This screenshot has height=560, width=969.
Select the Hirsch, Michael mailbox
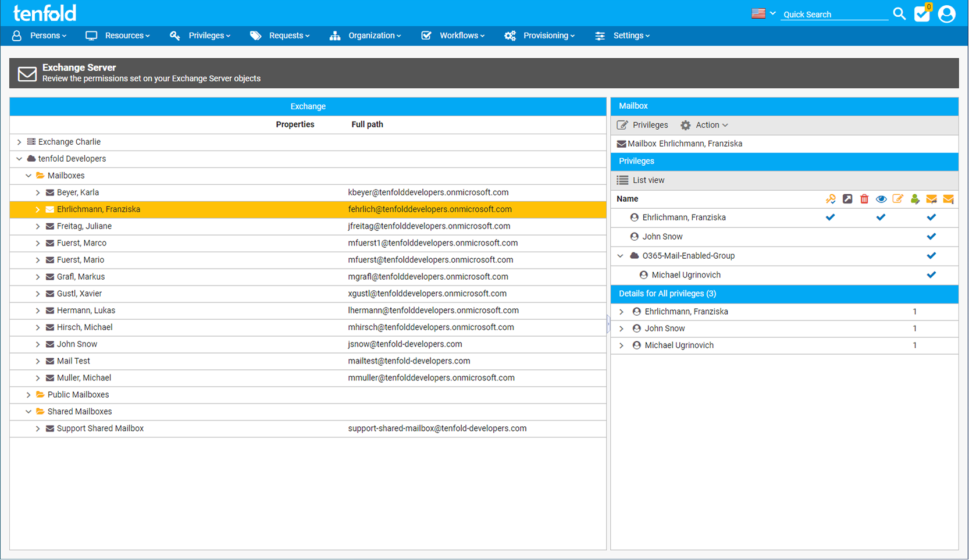pyautogui.click(x=308, y=327)
